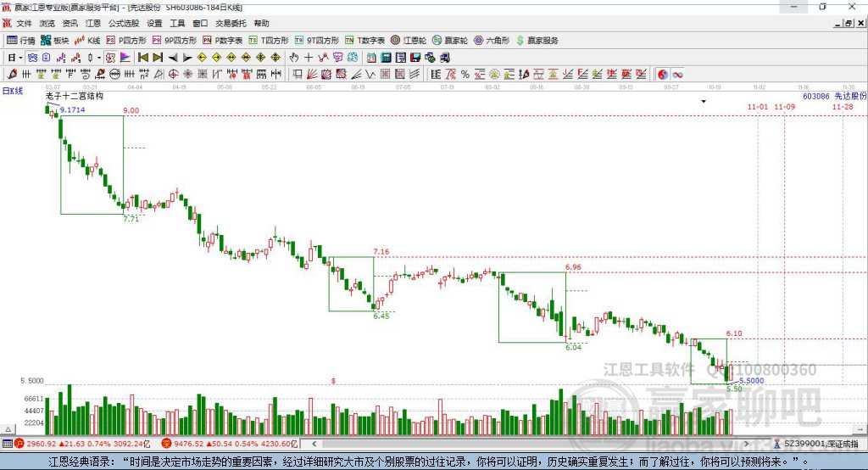Select the hand pan tool
Viewport: 868px width, 470px height.
coord(294,58)
